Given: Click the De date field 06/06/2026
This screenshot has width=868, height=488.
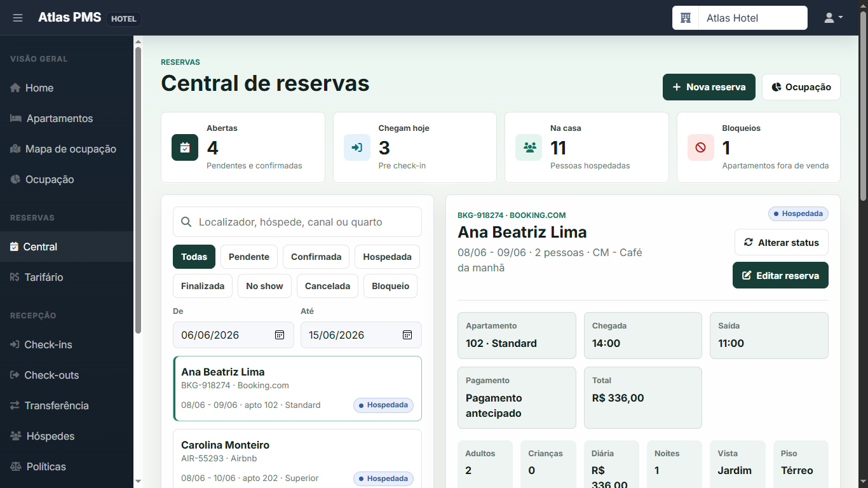Looking at the screenshot, I should point(233,335).
